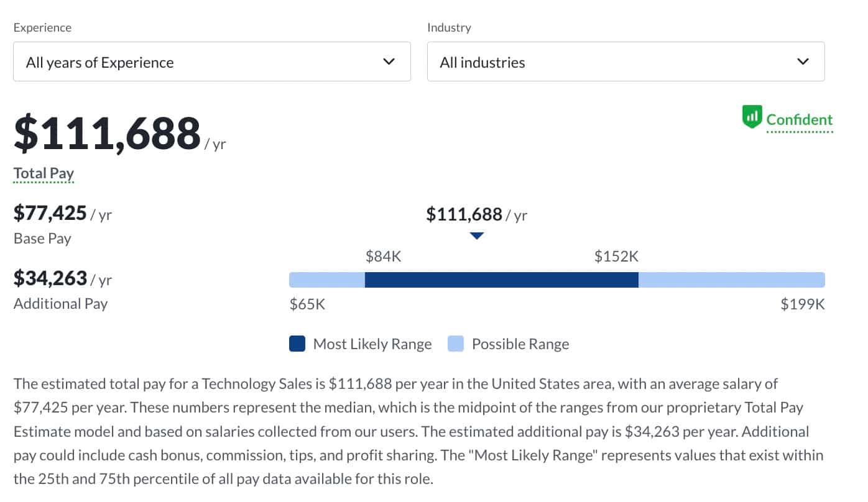Screen dimensions: 868x502
Task: Click the right light blue Possible Range segment
Action: (x=731, y=280)
